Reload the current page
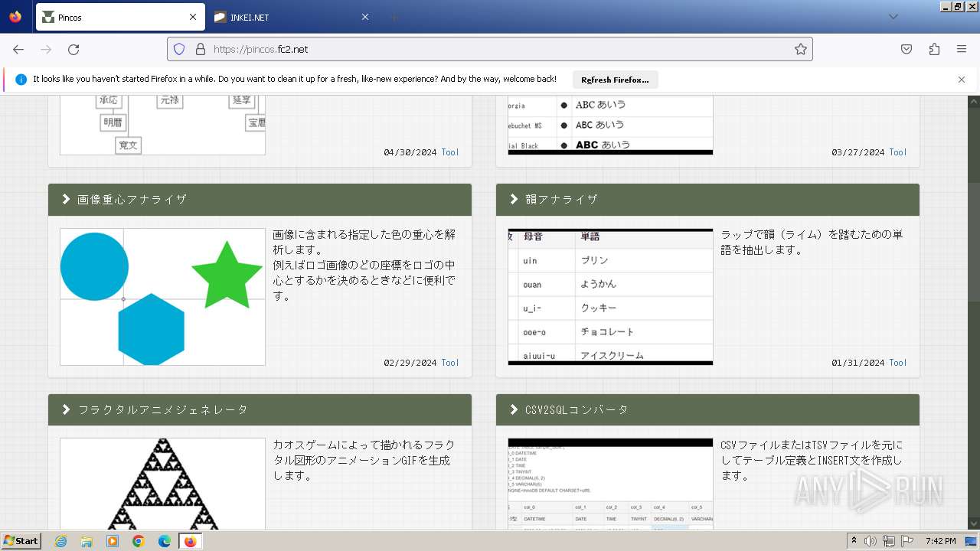 [73, 49]
